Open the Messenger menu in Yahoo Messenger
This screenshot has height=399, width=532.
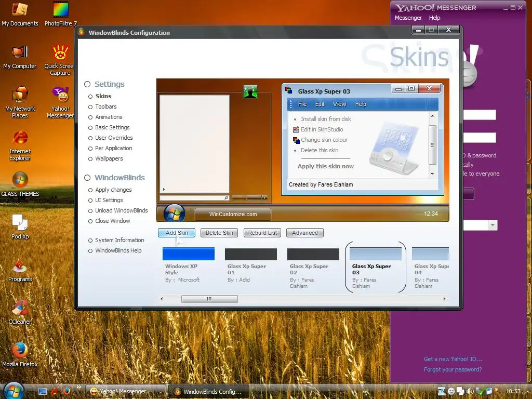(x=408, y=18)
